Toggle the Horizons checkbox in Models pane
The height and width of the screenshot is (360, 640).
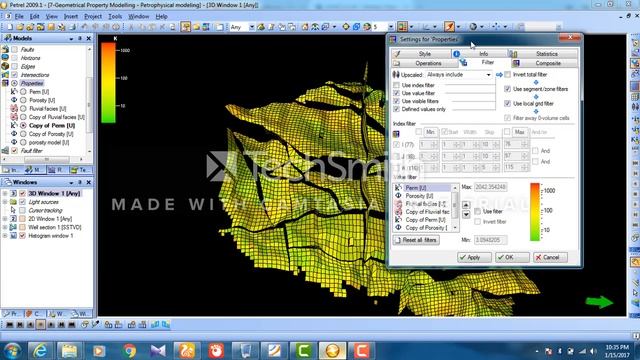15,58
